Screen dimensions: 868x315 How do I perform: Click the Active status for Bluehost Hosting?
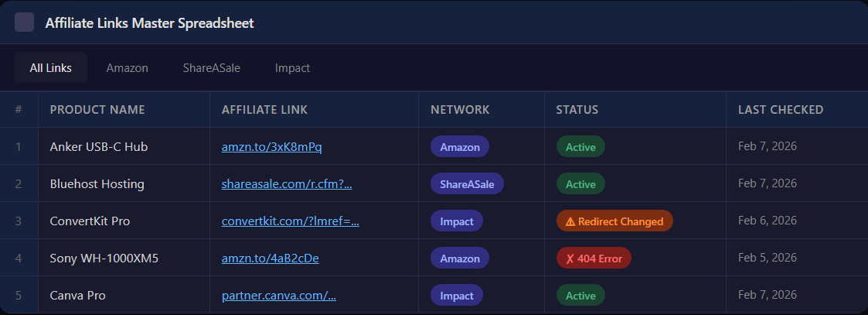[580, 183]
